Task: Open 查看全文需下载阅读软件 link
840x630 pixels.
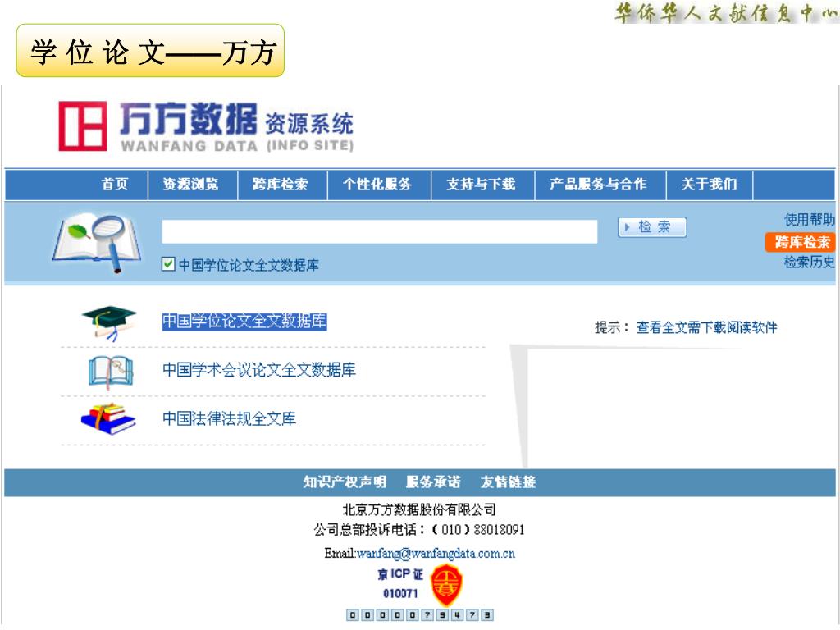Action: click(706, 327)
